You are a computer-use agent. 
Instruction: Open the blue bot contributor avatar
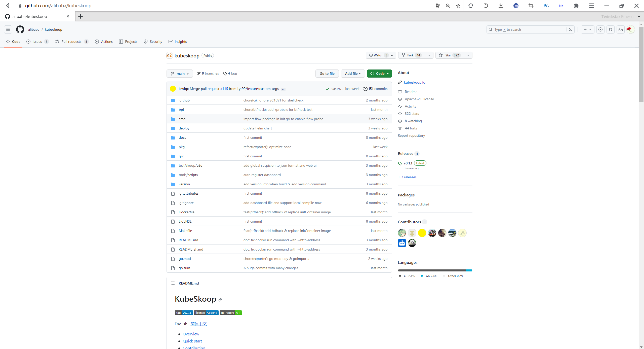click(x=402, y=243)
